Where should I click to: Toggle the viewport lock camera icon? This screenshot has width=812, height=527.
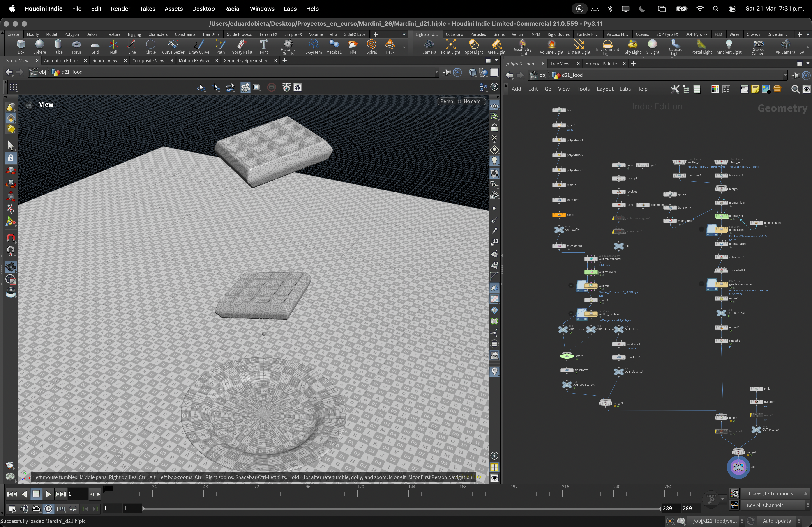pos(494,128)
